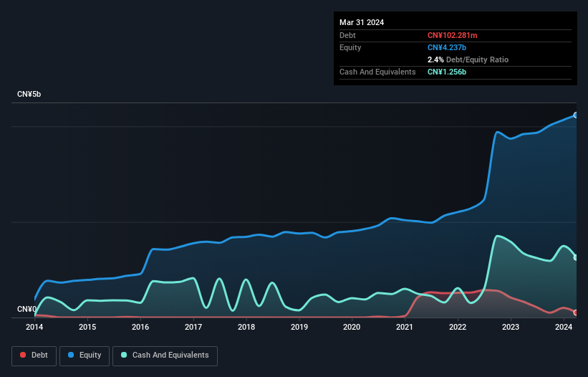Click the 2022 x-axis label
Screen dimensions: 588x377
(x=458, y=327)
